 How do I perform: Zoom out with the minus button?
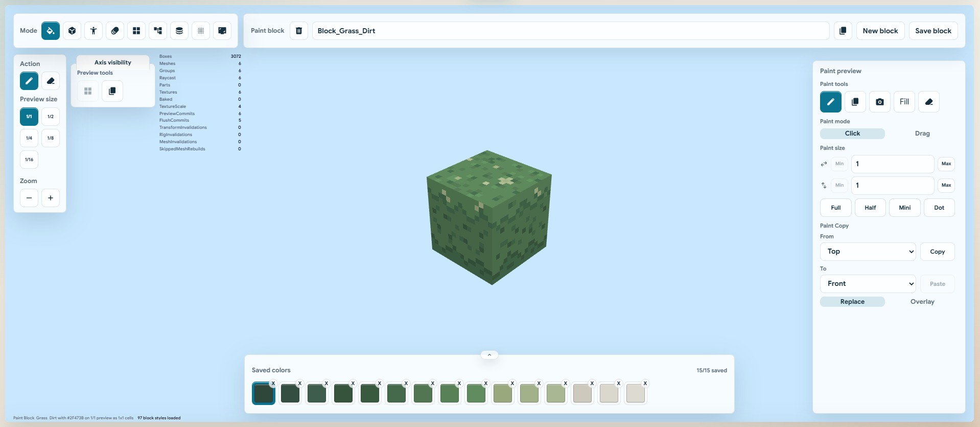click(29, 198)
